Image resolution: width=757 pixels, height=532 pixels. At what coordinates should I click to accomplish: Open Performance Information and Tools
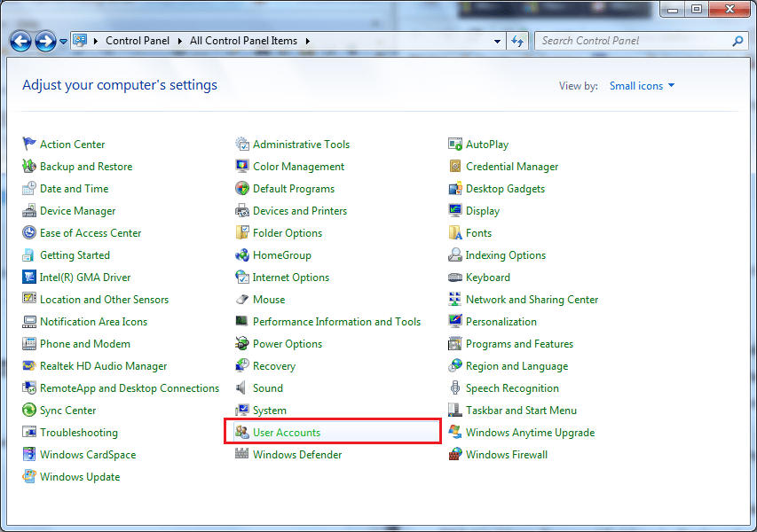coord(336,322)
